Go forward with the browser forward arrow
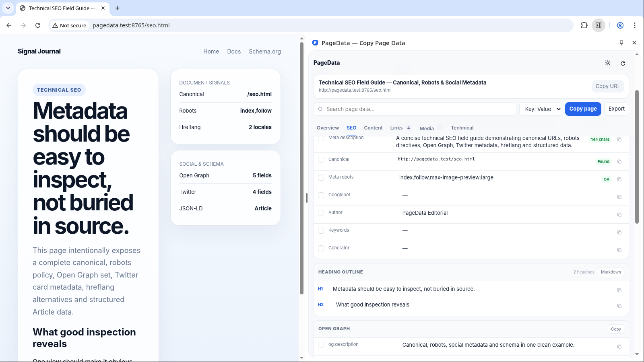The width and height of the screenshot is (644, 362). coord(23,25)
